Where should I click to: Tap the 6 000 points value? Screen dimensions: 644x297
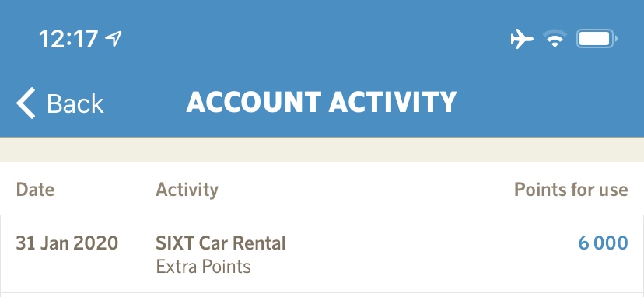coord(603,243)
